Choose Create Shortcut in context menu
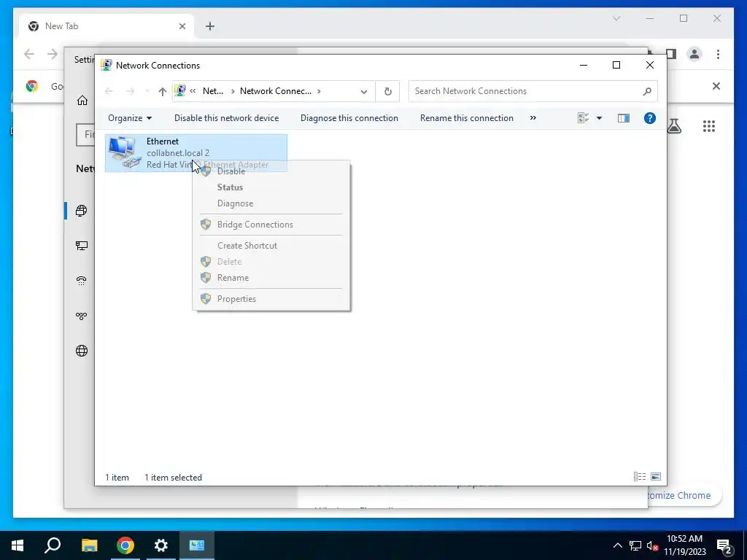 tap(247, 245)
